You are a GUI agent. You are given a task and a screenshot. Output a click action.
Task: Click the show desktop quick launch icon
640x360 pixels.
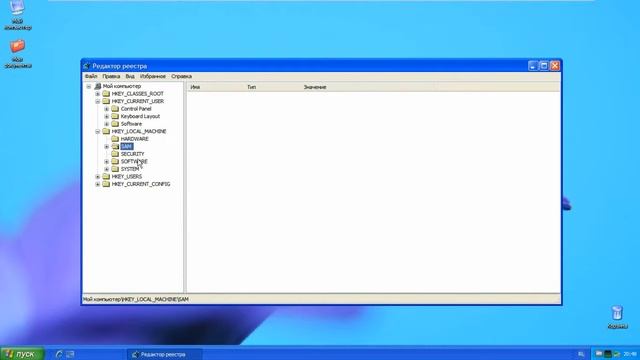click(70, 354)
